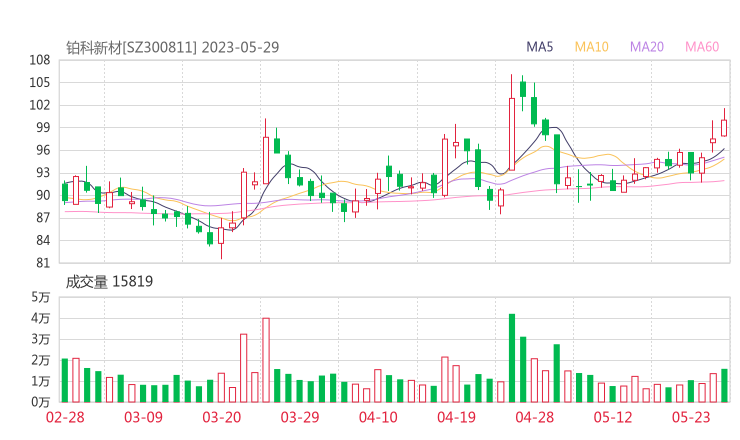Click the MA60 legend label

pos(702,47)
